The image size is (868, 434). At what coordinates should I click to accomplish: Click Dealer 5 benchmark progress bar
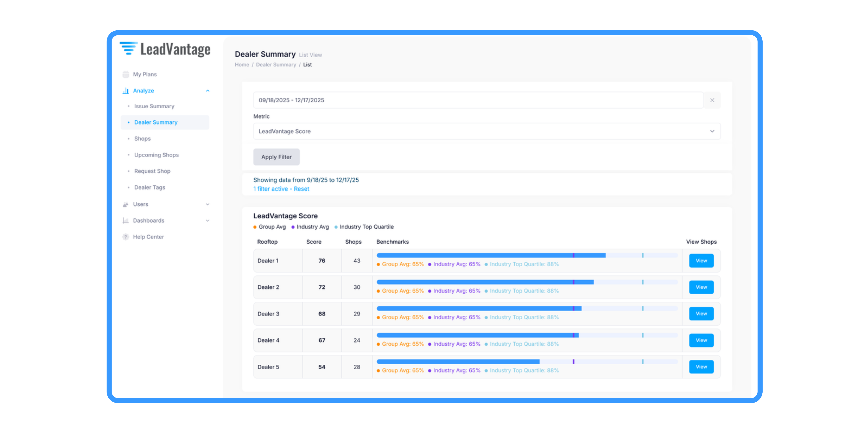pyautogui.click(x=527, y=362)
